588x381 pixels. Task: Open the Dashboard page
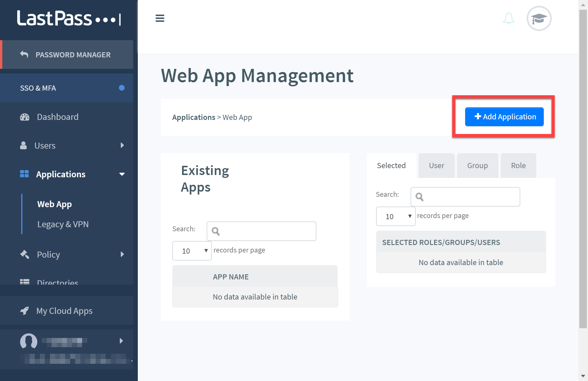pyautogui.click(x=57, y=117)
